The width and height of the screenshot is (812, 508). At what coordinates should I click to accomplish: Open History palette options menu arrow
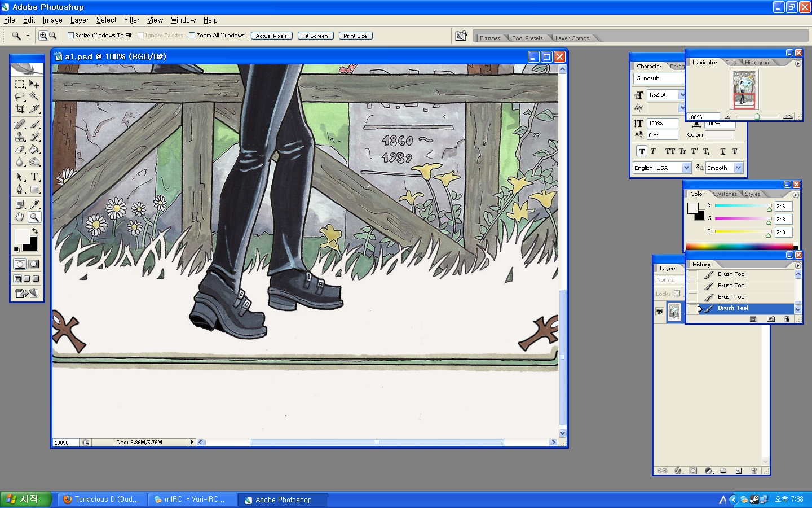[798, 265]
